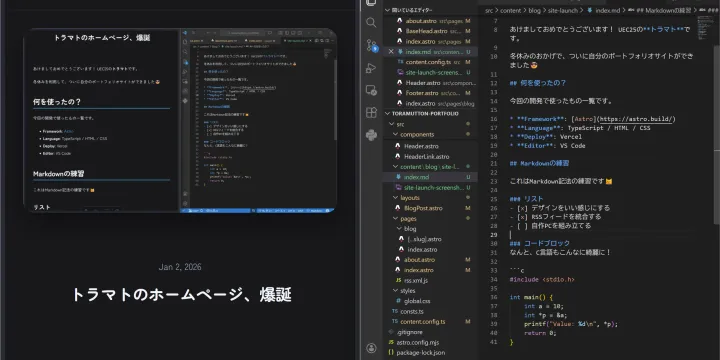Image resolution: width=720 pixels, height=360 pixels.
Task: Open the Python view in activity bar
Action: (x=371, y=135)
